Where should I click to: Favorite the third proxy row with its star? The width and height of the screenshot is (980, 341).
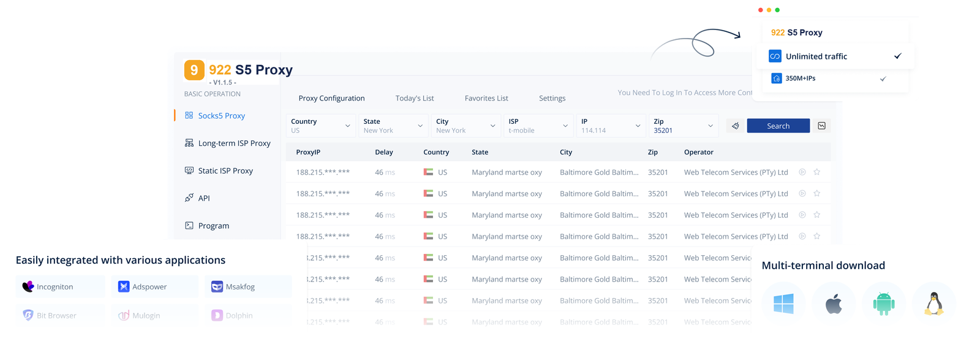pyautogui.click(x=816, y=215)
